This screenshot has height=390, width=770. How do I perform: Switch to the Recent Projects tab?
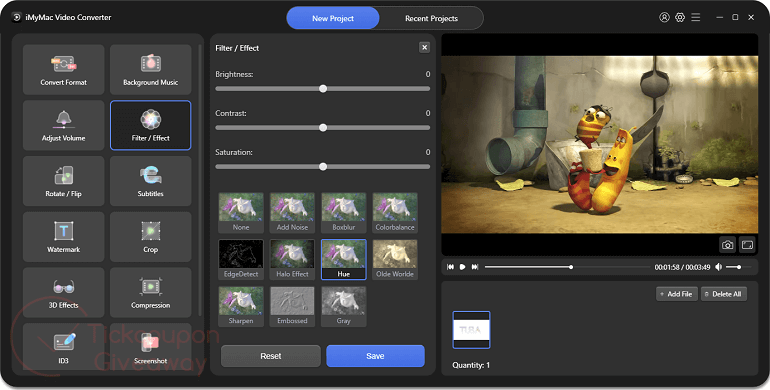click(x=431, y=18)
